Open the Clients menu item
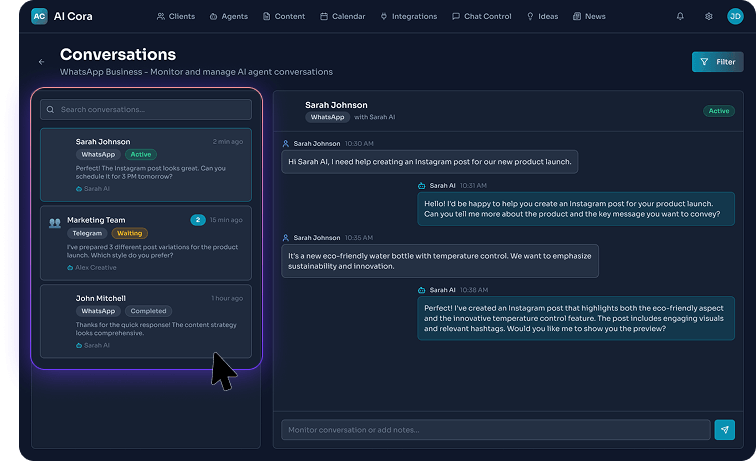The image size is (756, 461). click(176, 16)
